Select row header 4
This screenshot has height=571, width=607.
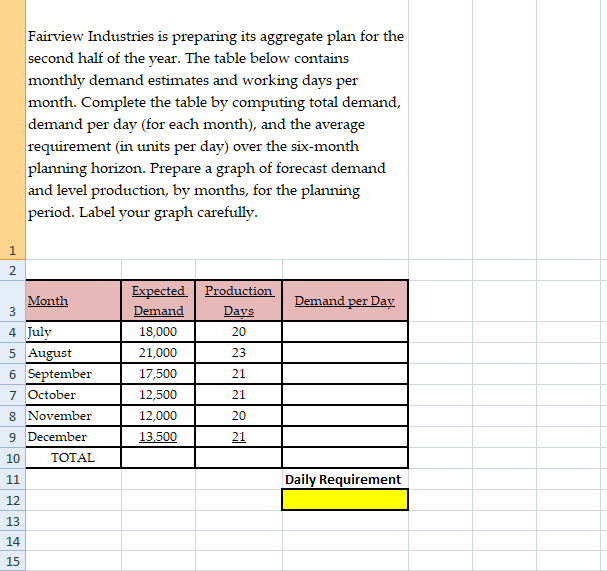point(12,332)
